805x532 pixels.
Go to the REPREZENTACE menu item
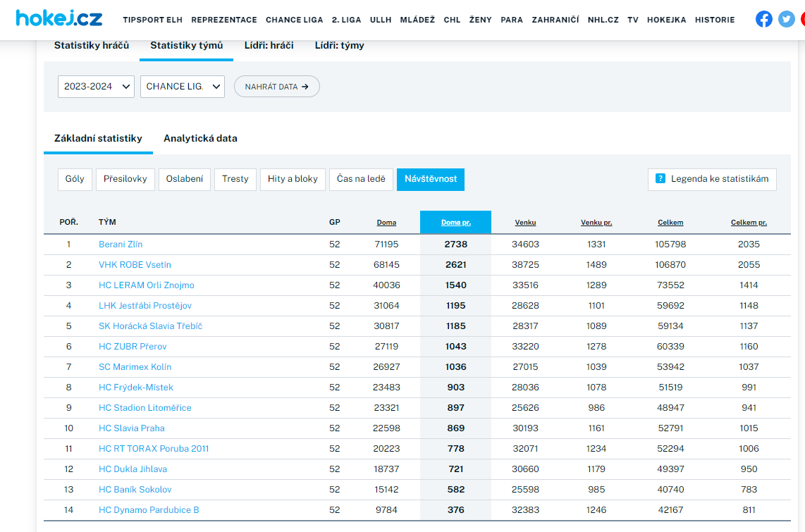coord(225,20)
